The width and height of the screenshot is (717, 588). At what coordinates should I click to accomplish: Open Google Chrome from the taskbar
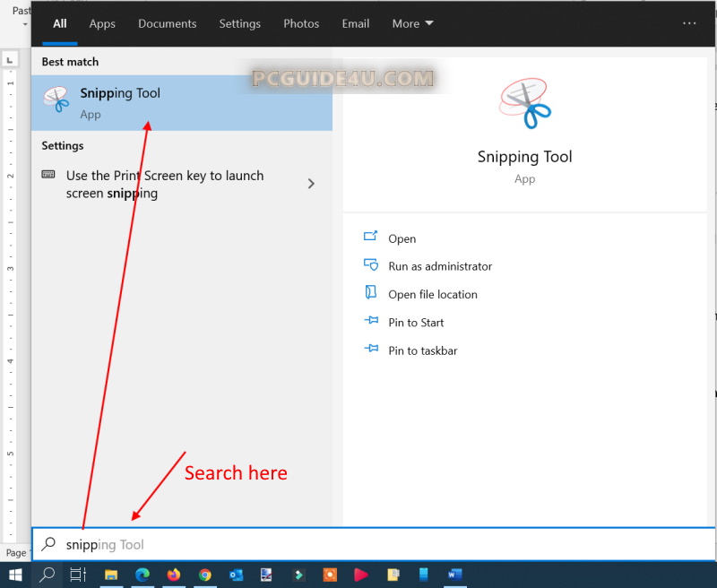pos(205,575)
